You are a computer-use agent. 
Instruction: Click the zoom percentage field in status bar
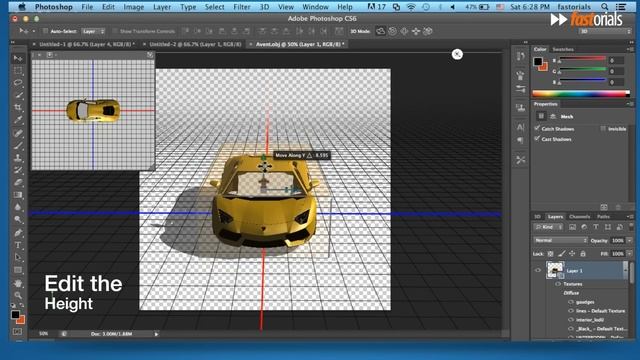tap(44, 334)
